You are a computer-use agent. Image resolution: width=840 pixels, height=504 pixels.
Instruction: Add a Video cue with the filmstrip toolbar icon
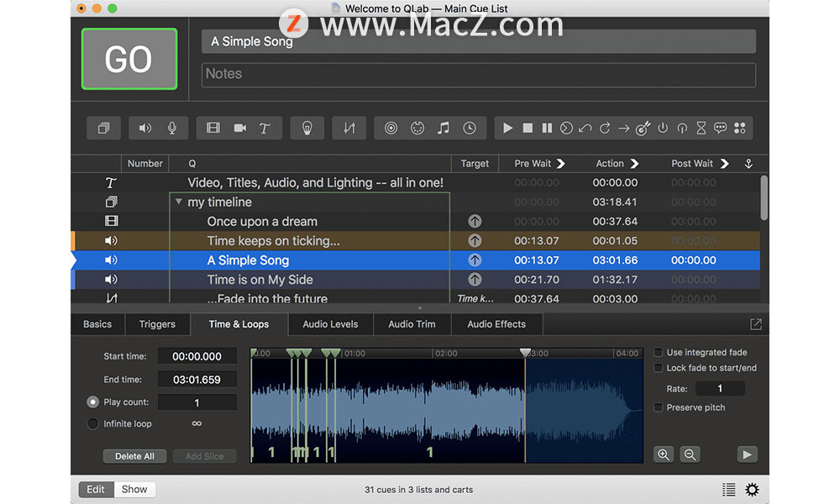pos(213,128)
